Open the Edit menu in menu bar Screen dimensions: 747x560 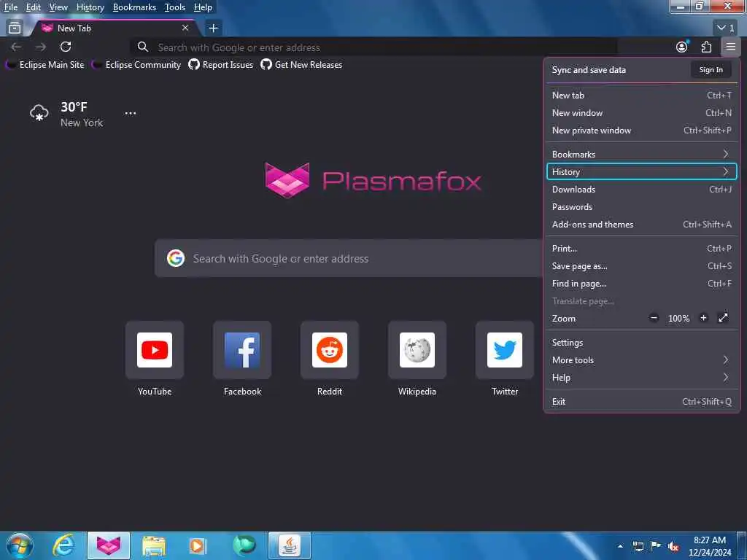(x=33, y=7)
